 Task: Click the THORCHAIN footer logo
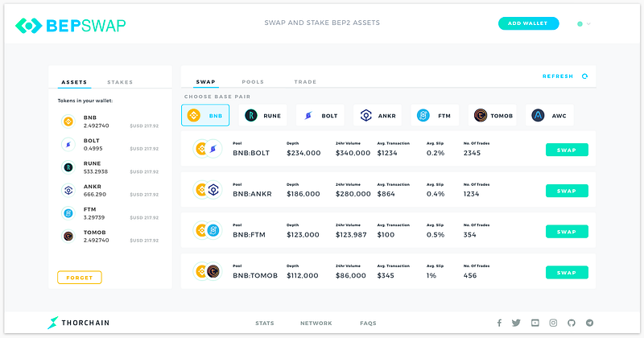point(78,323)
